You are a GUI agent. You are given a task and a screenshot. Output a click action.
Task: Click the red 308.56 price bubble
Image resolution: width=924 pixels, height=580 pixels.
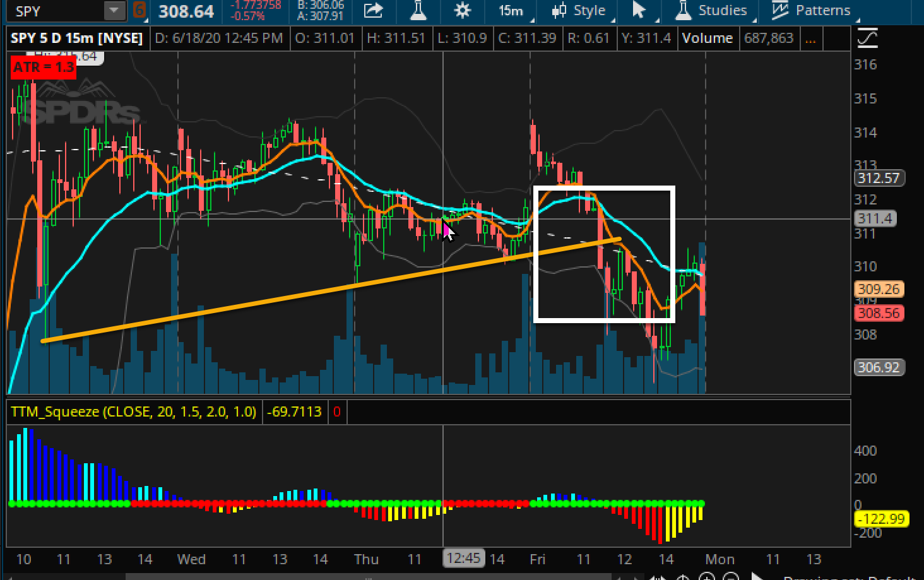pyautogui.click(x=879, y=313)
